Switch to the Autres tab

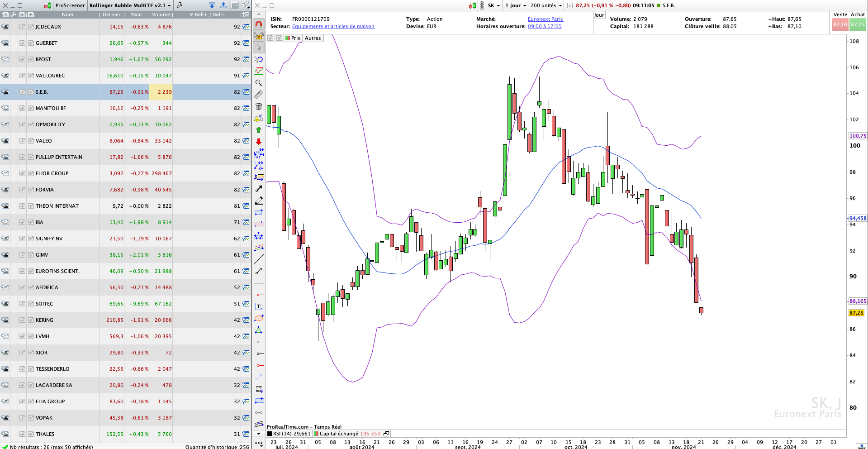click(x=313, y=38)
